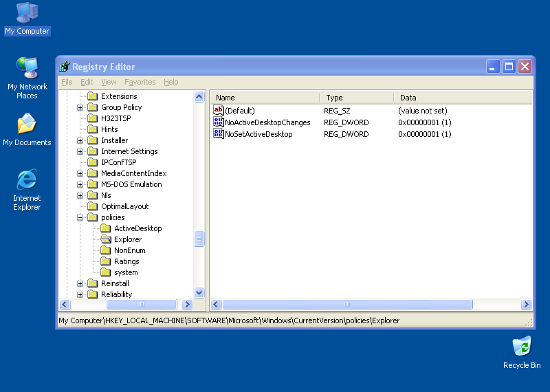Click the values pane scroll right arrow
This screenshot has width=550, height=392.
pos(526,304)
